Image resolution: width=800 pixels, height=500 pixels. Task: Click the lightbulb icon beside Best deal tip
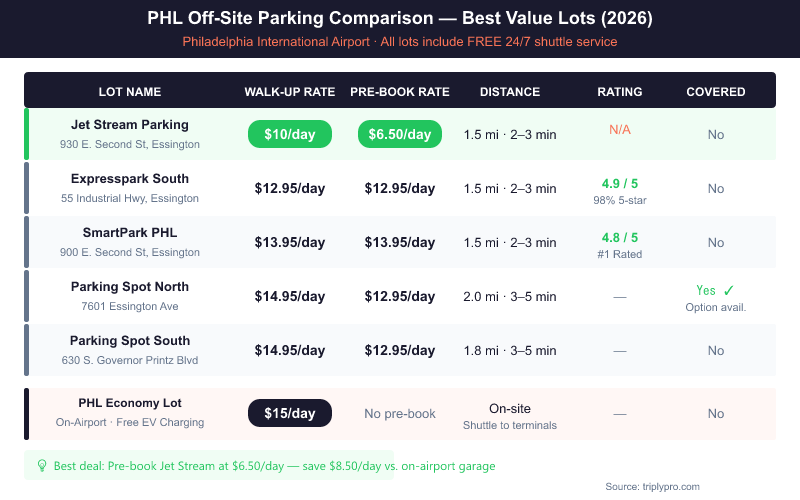click(41, 465)
